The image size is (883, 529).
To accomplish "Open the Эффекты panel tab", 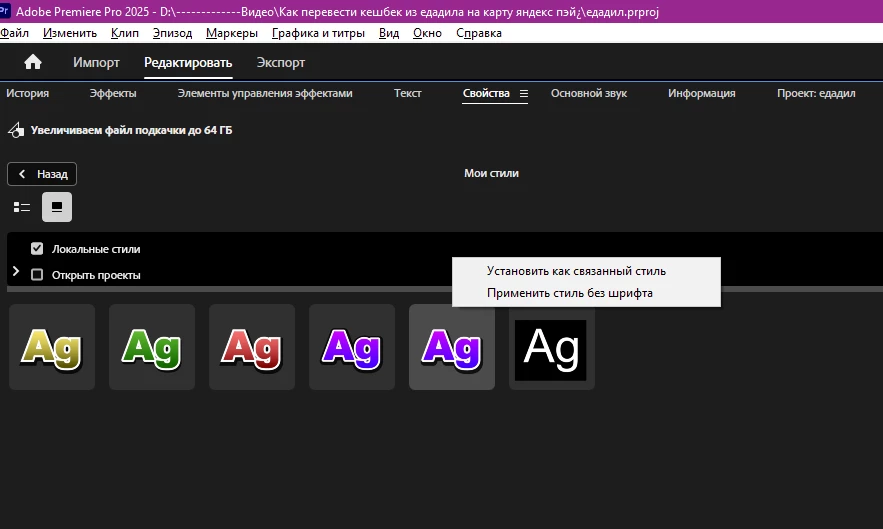I will click(x=113, y=94).
